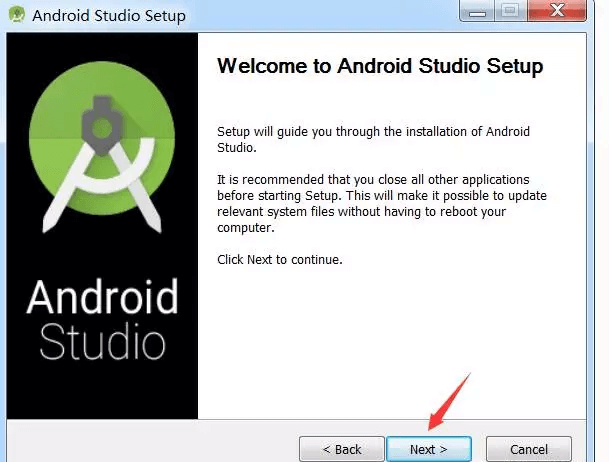
Task: Click the 'Click Next to continue.' text
Action: [280, 259]
